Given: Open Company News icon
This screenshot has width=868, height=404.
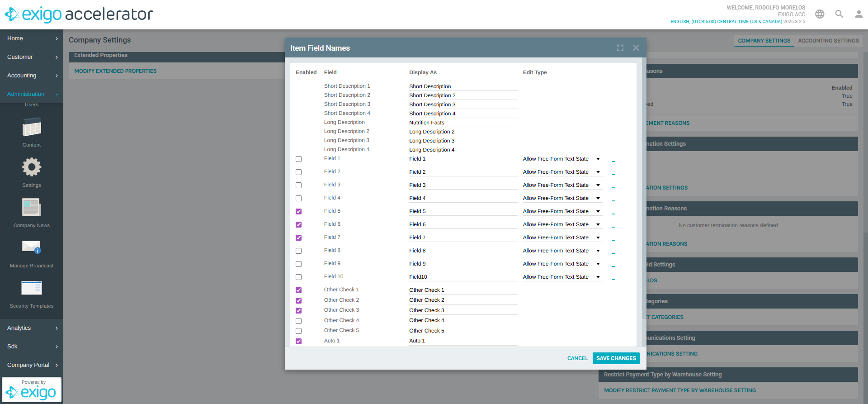Looking at the screenshot, I should tap(32, 208).
